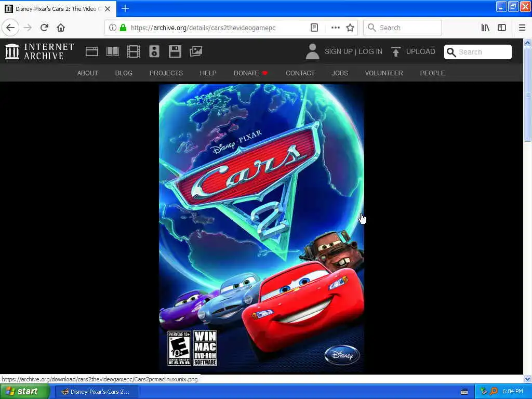Image resolution: width=532 pixels, height=399 pixels.
Task: Toggle reader view in address bar
Action: (314, 28)
